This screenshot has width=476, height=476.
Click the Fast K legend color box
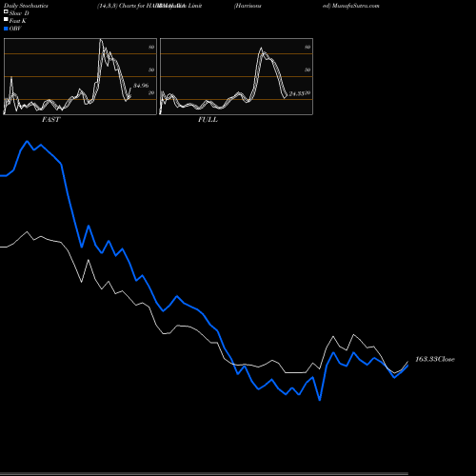[x=6, y=20]
